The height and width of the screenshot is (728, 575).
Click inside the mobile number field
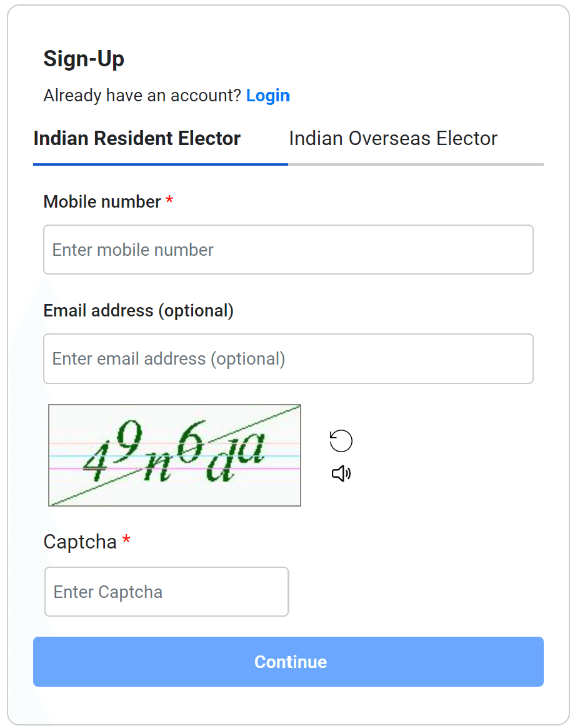(288, 250)
